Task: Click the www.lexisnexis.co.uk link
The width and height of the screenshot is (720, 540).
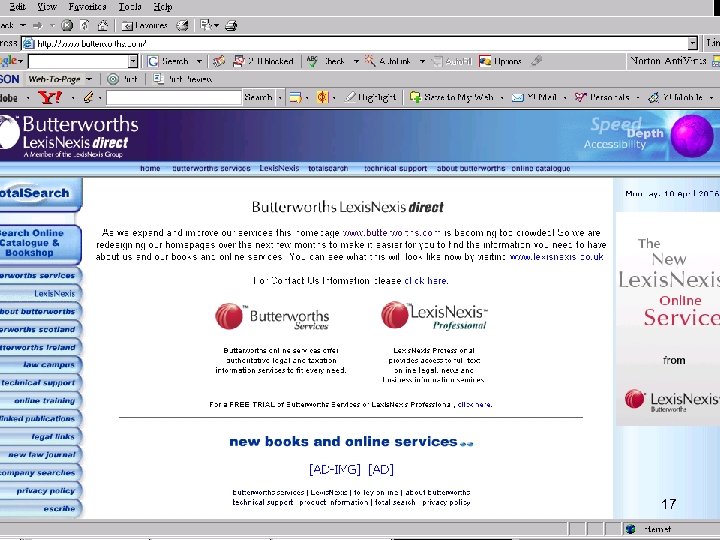Action: tap(557, 257)
